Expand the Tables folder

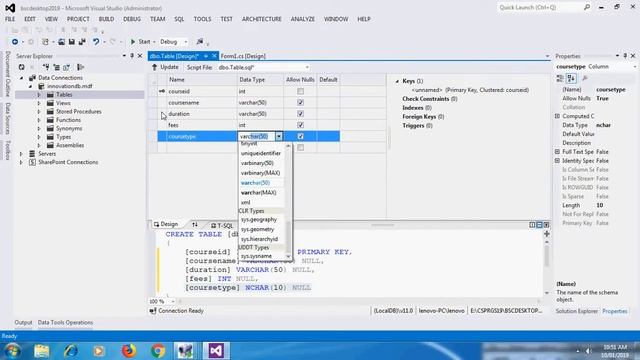pyautogui.click(x=39, y=95)
